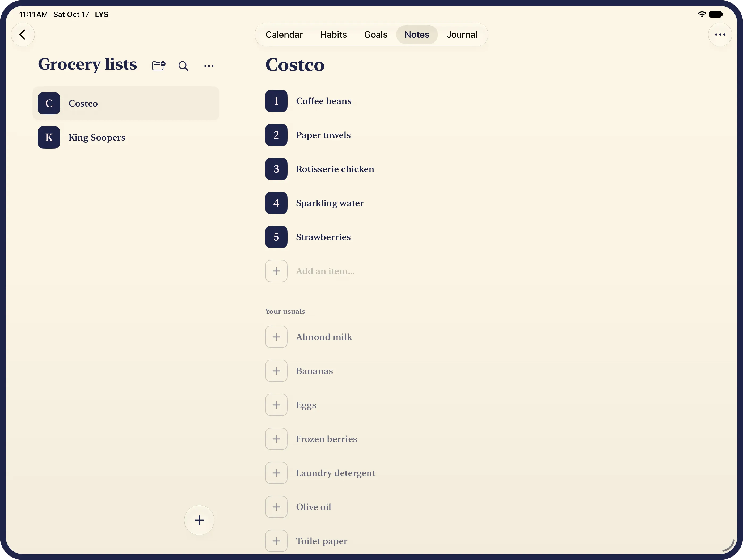Check off item 5 Strawberries

[x=276, y=237]
